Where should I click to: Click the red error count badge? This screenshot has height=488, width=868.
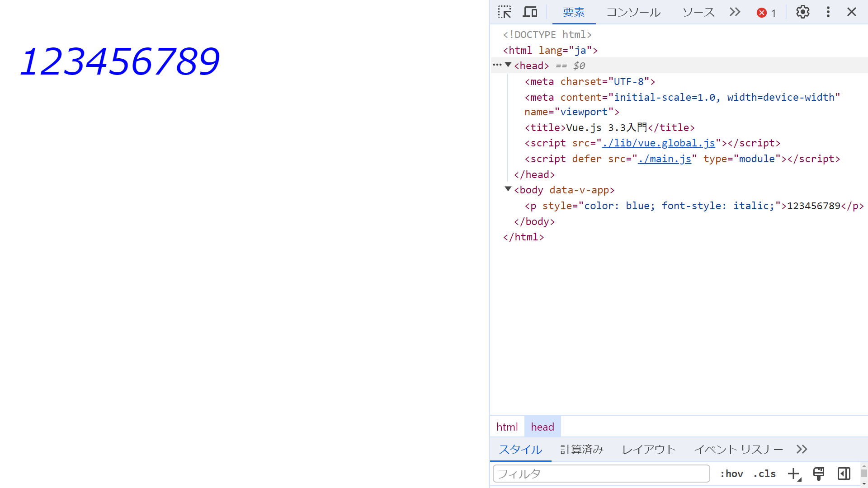tap(766, 13)
